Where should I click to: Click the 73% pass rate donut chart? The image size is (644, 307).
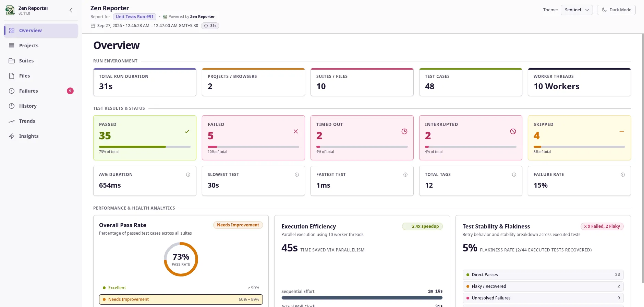(x=181, y=259)
